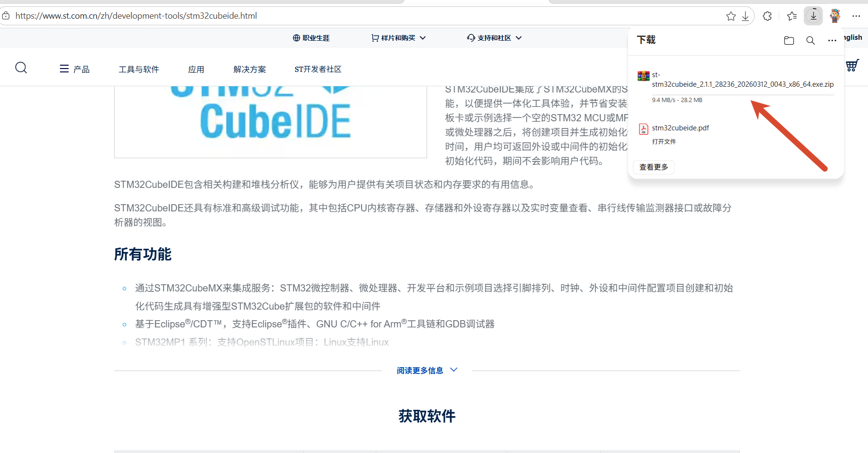The image size is (868, 453).
Task: Click the site info lock icon
Action: click(x=6, y=16)
